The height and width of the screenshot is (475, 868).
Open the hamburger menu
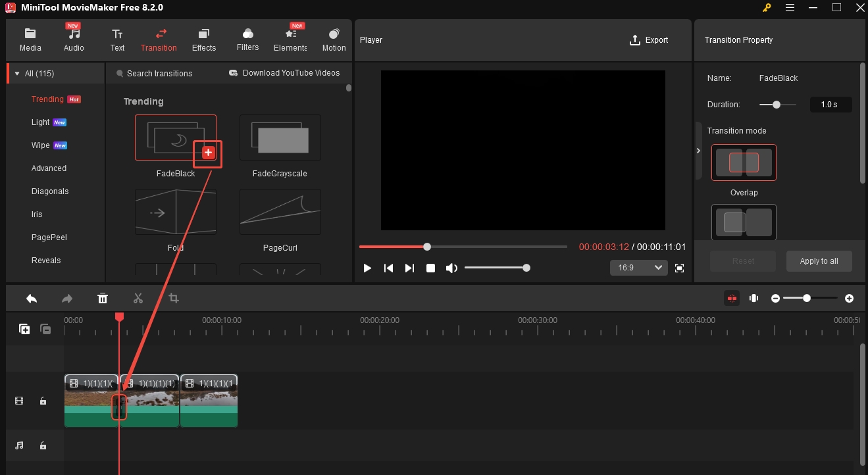(790, 8)
